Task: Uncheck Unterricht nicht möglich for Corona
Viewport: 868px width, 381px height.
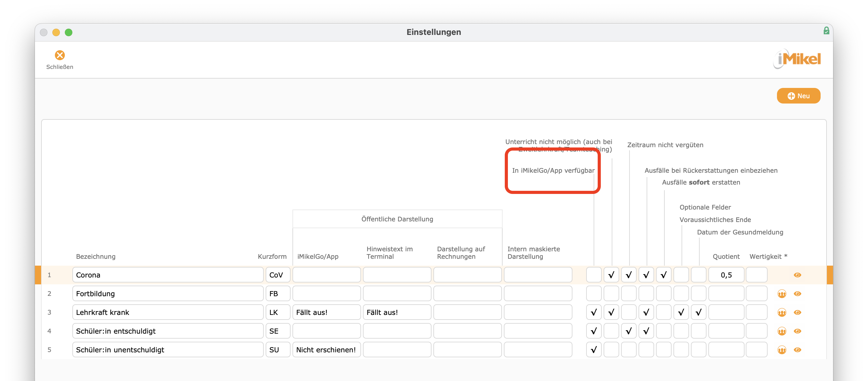Action: tap(611, 275)
